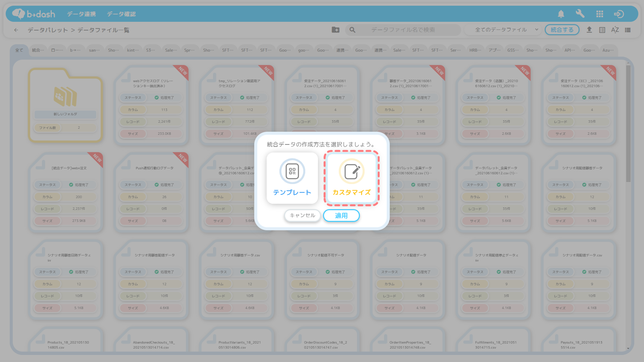Image resolution: width=644 pixels, height=362 pixels.
Task: Click the table view icon
Action: [602, 30]
